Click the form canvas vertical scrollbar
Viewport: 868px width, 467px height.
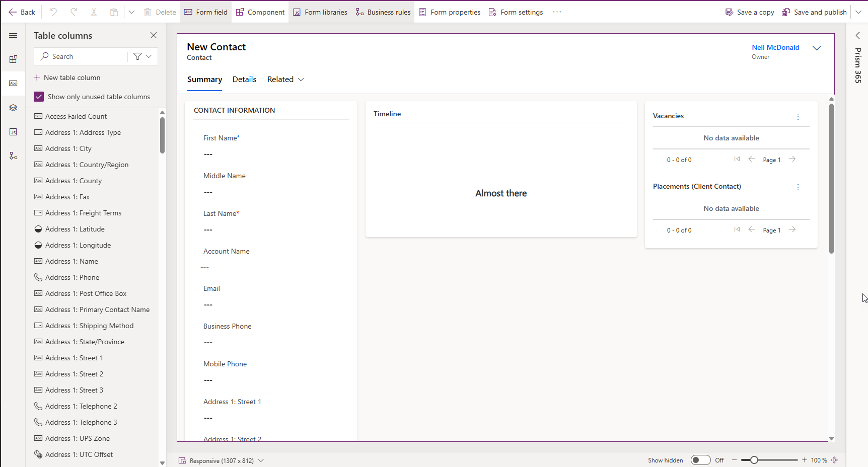[831, 179]
